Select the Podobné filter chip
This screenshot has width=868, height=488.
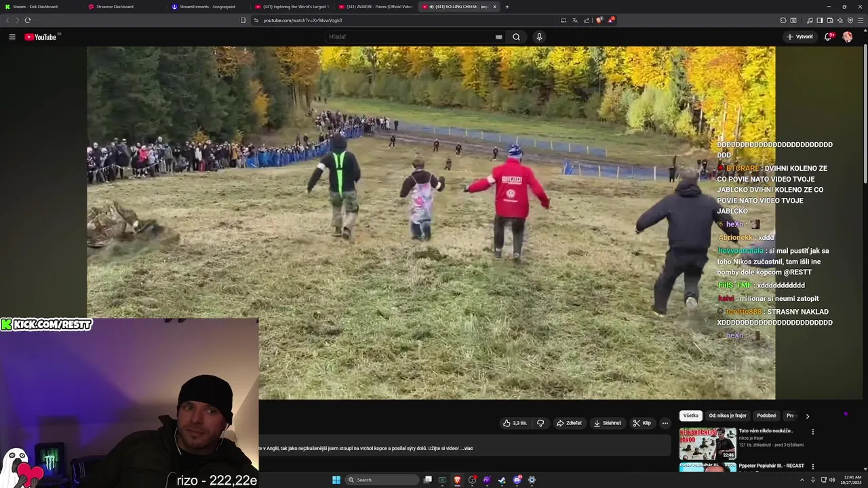[766, 415]
